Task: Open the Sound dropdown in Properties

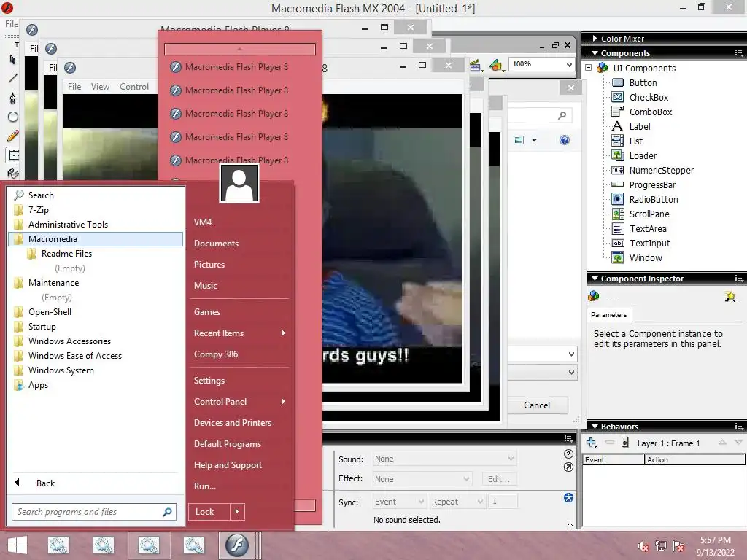Action: [444, 459]
